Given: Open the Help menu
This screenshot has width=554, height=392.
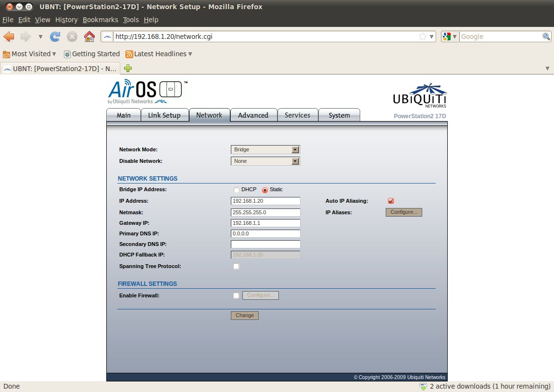Looking at the screenshot, I should 151,20.
